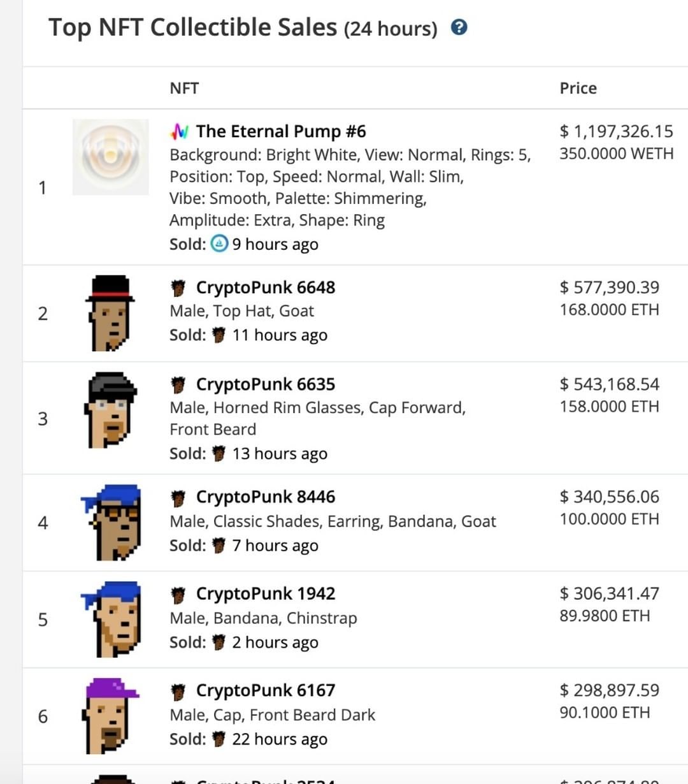The image size is (688, 784).
Task: Click the punk icon before CryptoPunk 6635 title
Action: click(x=179, y=384)
